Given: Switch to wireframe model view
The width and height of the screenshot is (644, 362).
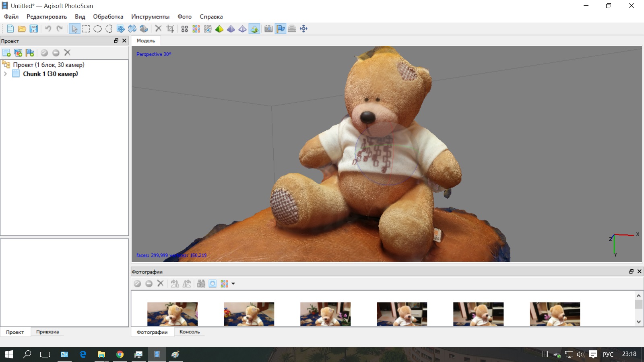Looking at the screenshot, I should 242,29.
